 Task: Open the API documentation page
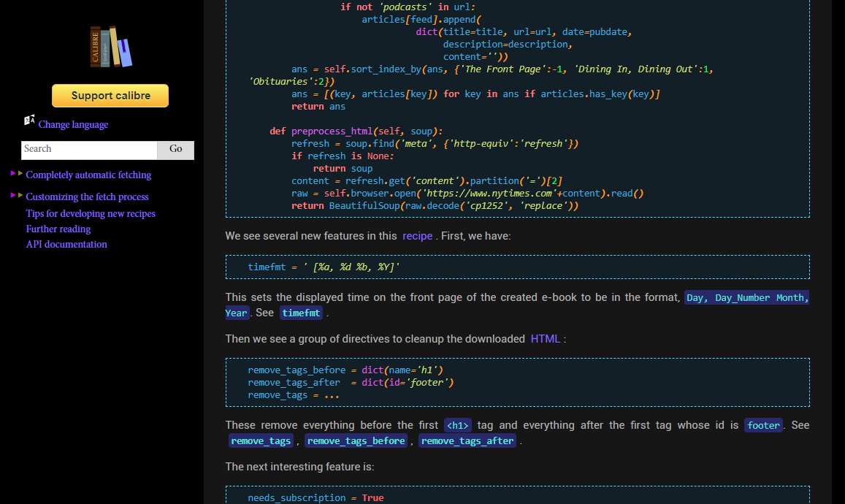pos(66,244)
